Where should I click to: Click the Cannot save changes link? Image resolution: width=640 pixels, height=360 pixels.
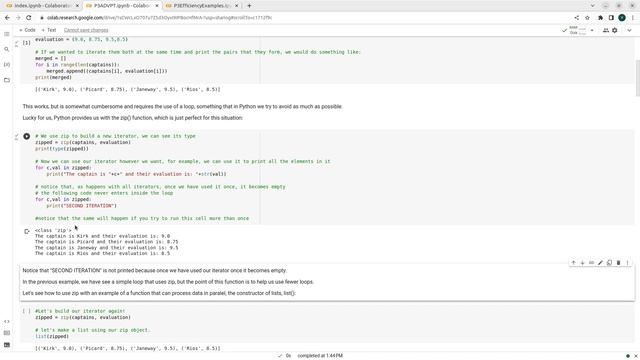pyautogui.click(x=86, y=30)
